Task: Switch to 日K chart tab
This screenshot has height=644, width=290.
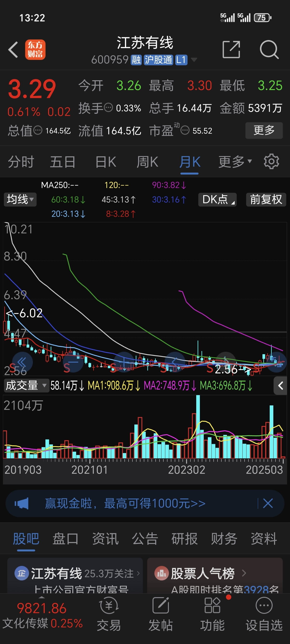Action: (106, 162)
